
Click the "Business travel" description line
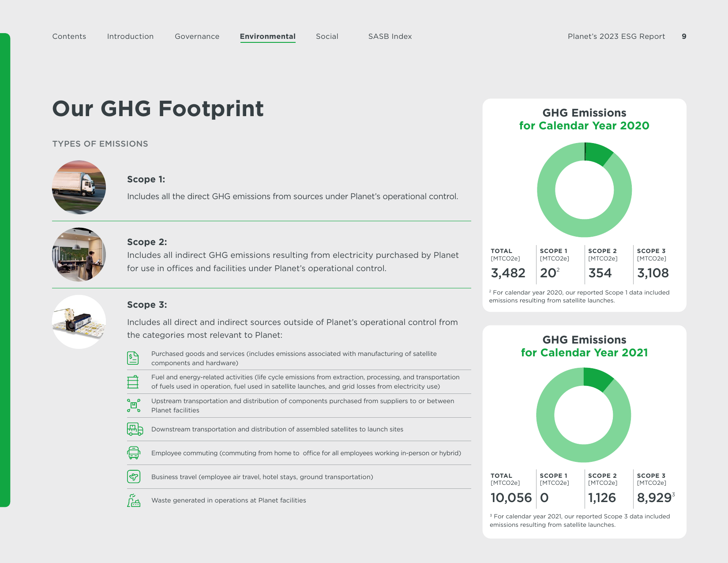click(x=262, y=477)
